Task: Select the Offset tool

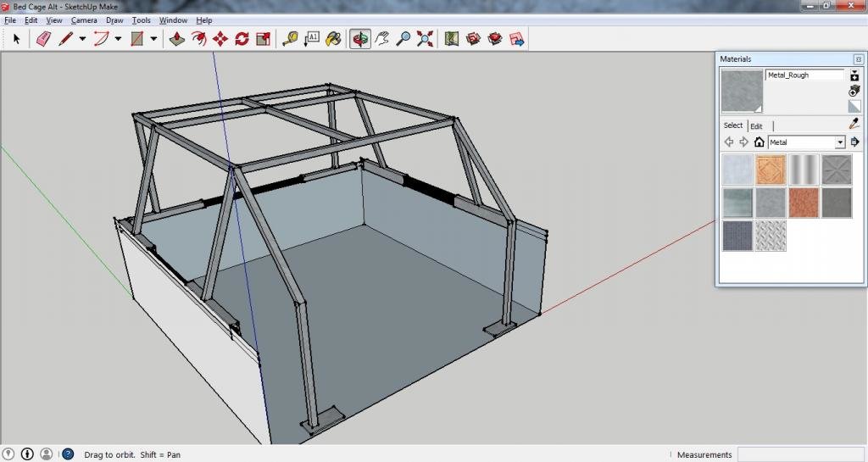Action: [x=198, y=39]
